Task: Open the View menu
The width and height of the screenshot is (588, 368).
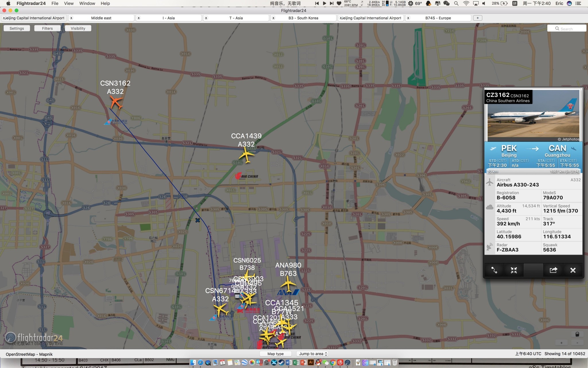Action: pyautogui.click(x=69, y=3)
